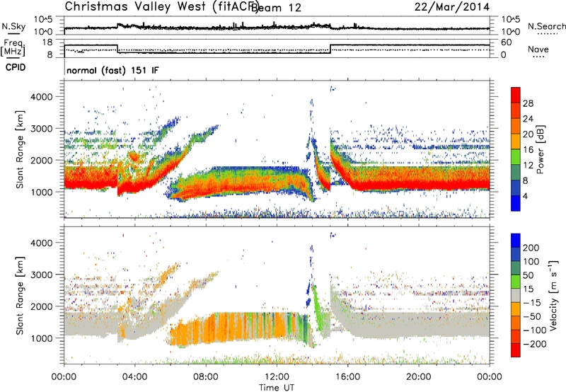The height and width of the screenshot is (392, 566).
Task: Click the '4000' tick of the power panel
Action: [41, 97]
